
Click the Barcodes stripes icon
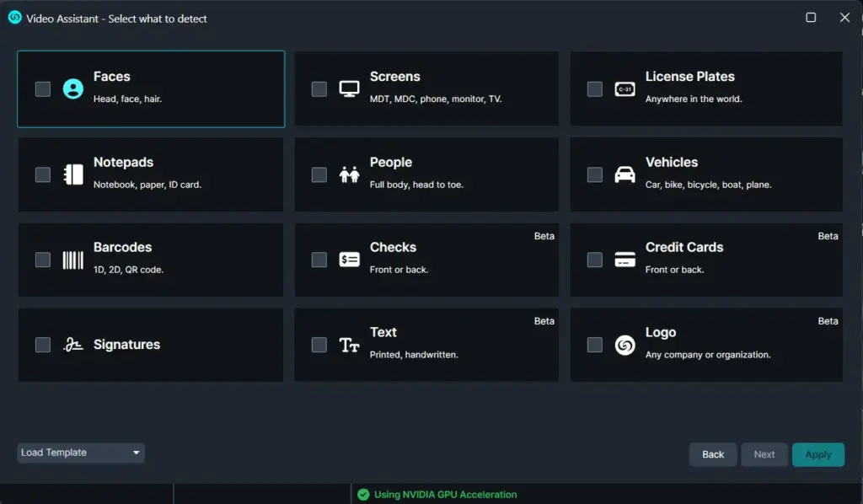(x=72, y=260)
